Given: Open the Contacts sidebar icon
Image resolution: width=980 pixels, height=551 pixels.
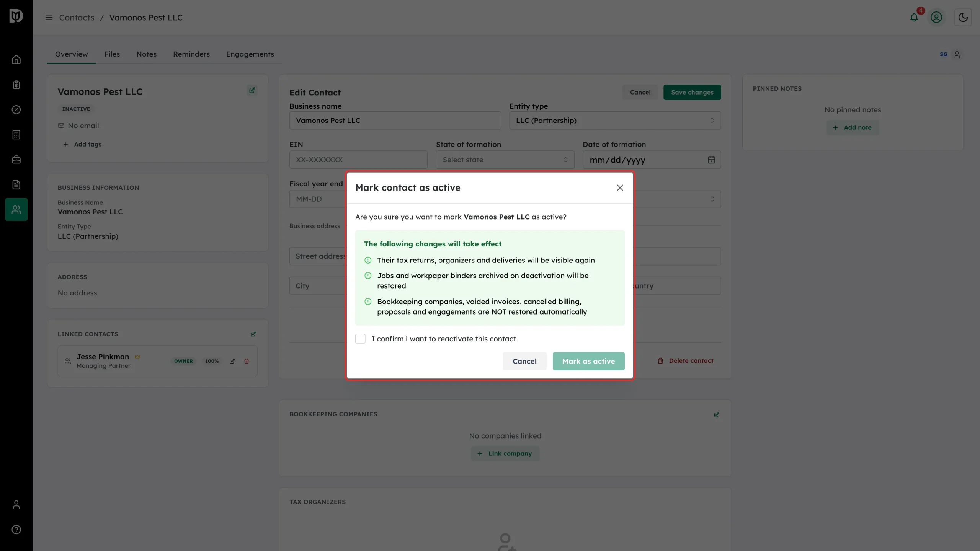Looking at the screenshot, I should [x=16, y=209].
